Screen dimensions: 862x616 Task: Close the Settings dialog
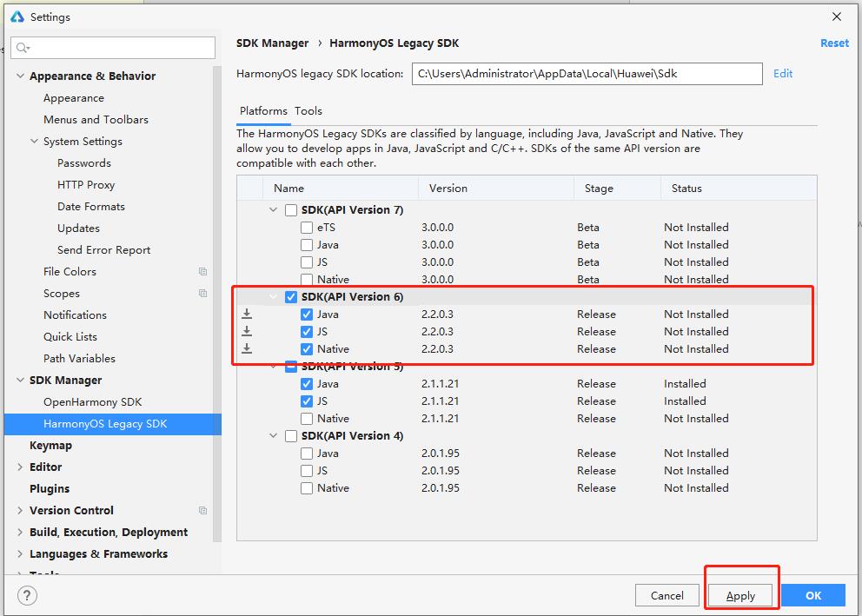(837, 17)
